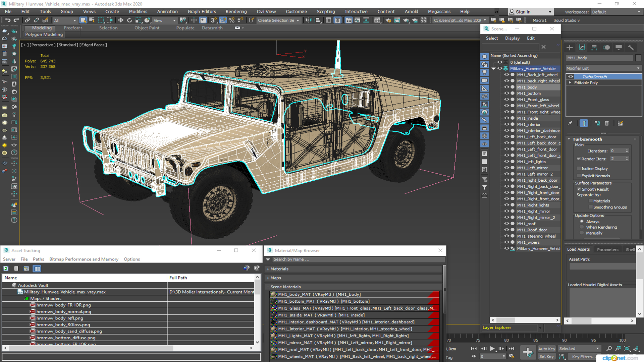This screenshot has height=362, width=644.
Task: Toggle Display Cameras filter in Scene Explorer
Action: pyautogui.click(x=485, y=80)
